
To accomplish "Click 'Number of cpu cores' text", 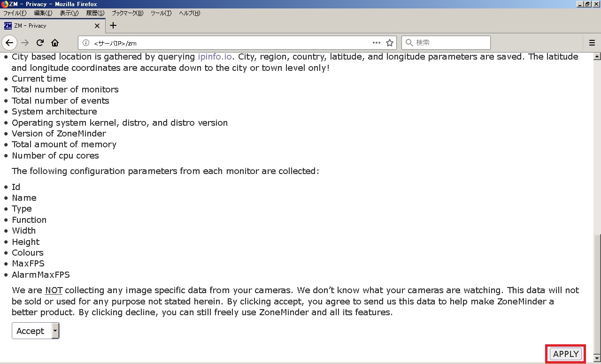I will (55, 156).
